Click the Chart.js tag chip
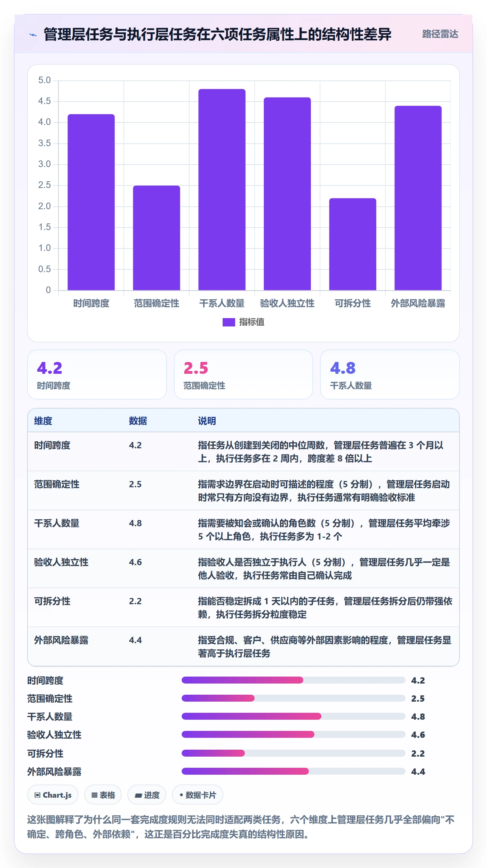This screenshot has width=487, height=868. click(x=53, y=795)
